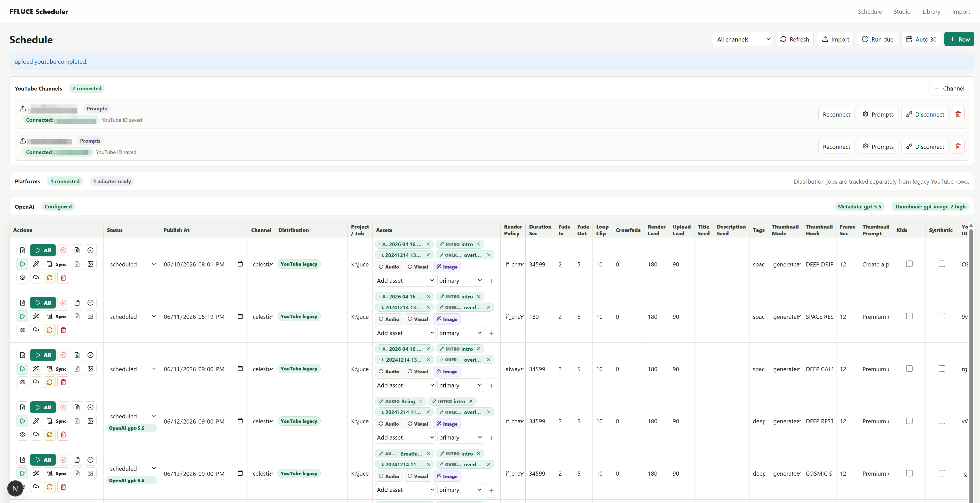Go to the Schedule nav item
Screen dimensions: 980x503
tap(870, 11)
